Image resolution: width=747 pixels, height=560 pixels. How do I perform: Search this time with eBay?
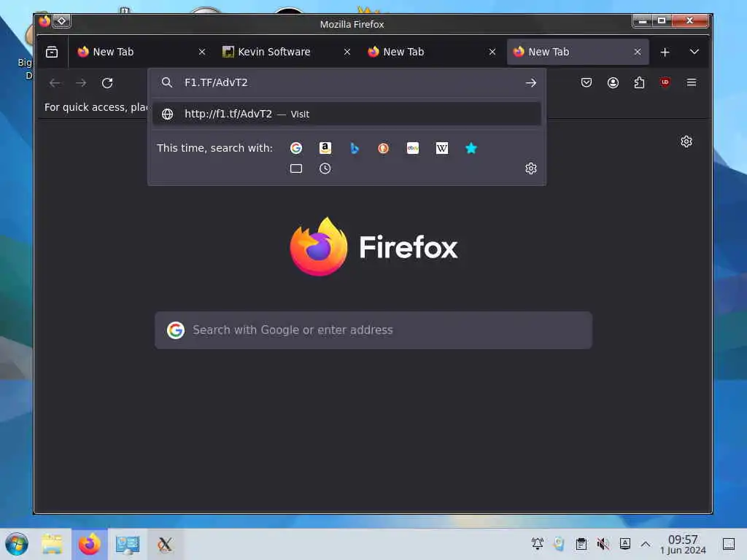pos(413,148)
